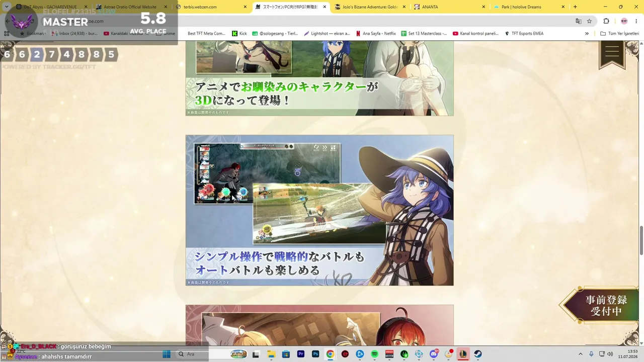
Task: Close the Park | hololive Dreams tab
Action: tap(563, 7)
